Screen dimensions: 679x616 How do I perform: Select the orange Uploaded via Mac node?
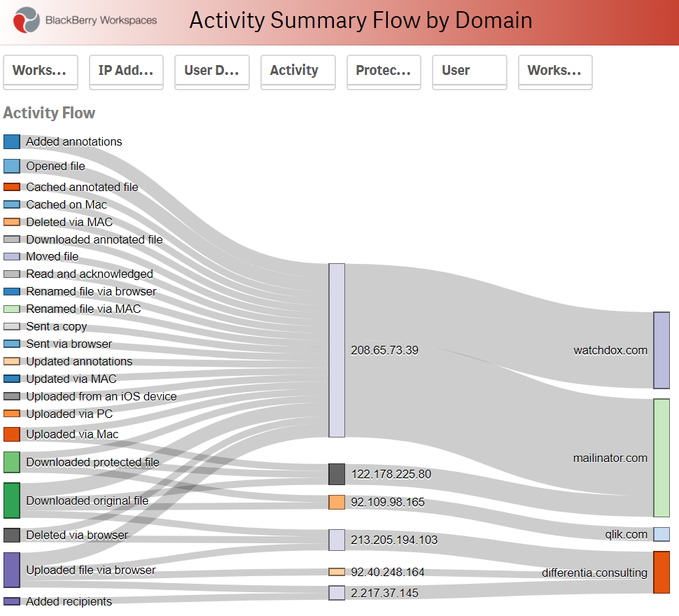[x=12, y=434]
